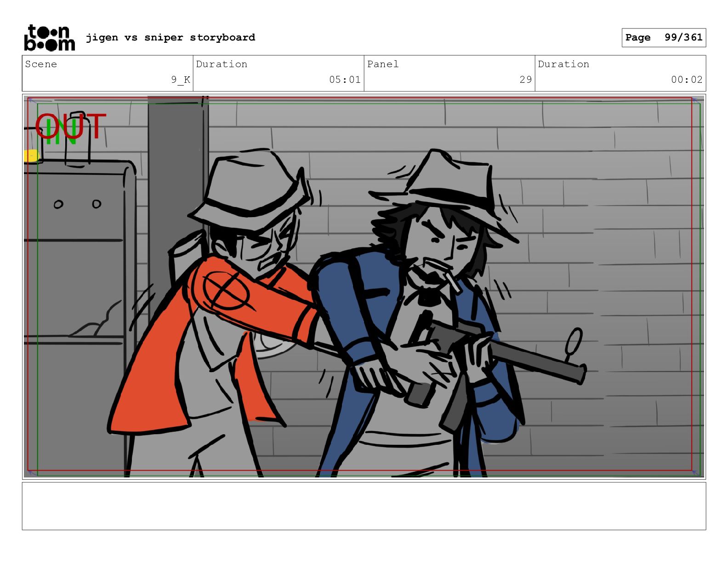Click the Toon Boom logo
The image size is (728, 563).
(49, 38)
